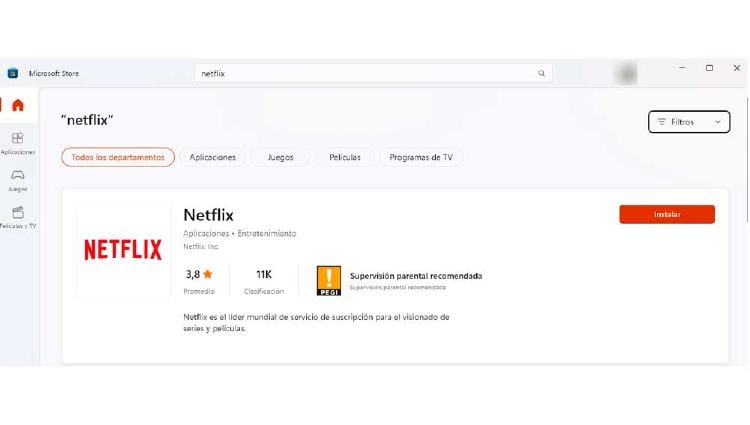The image size is (750, 425).
Task: Click the Microsoft Store logo icon
Action: coord(13,73)
